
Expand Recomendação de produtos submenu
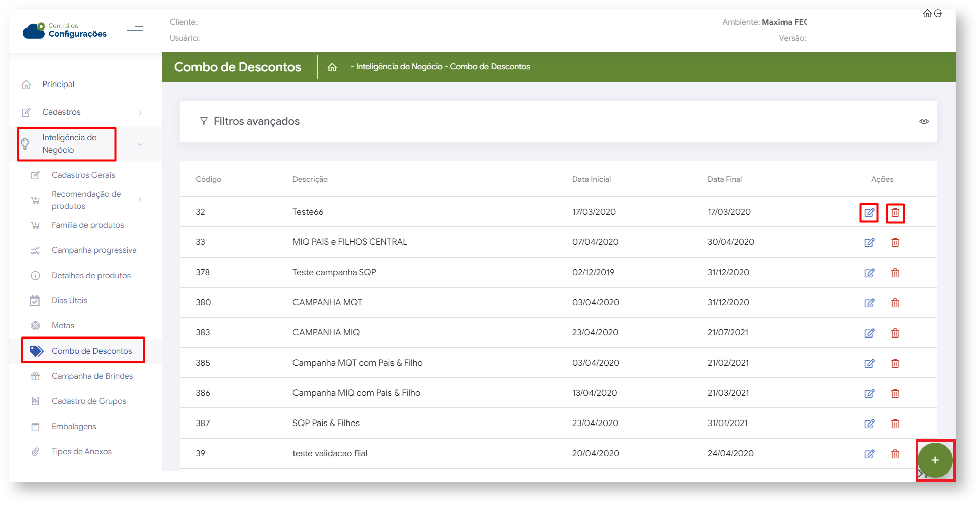tap(140, 200)
